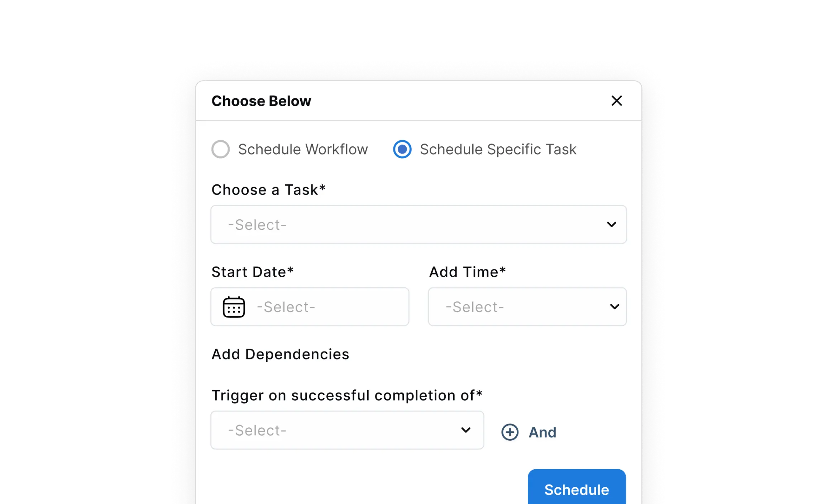
Task: Open the calendar icon in Start Date
Action: coord(234,307)
